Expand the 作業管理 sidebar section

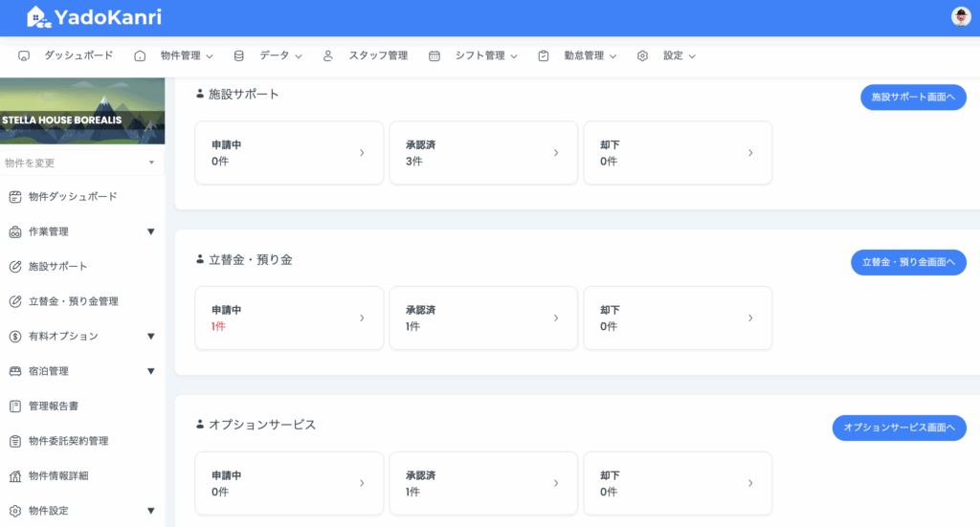(150, 231)
